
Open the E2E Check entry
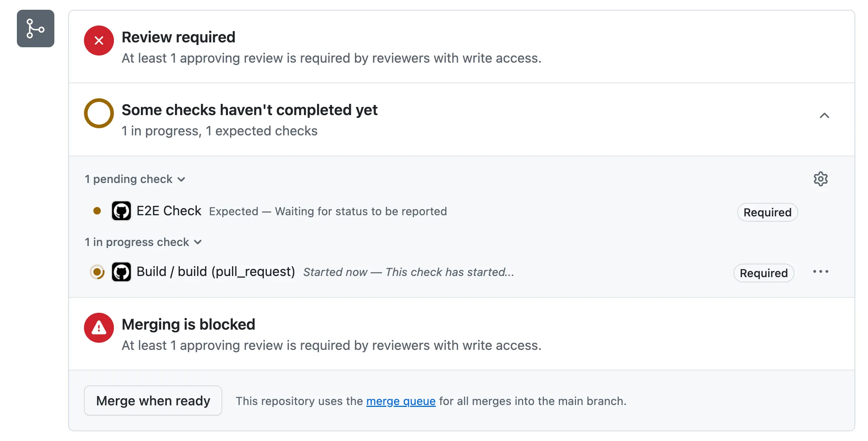(169, 211)
